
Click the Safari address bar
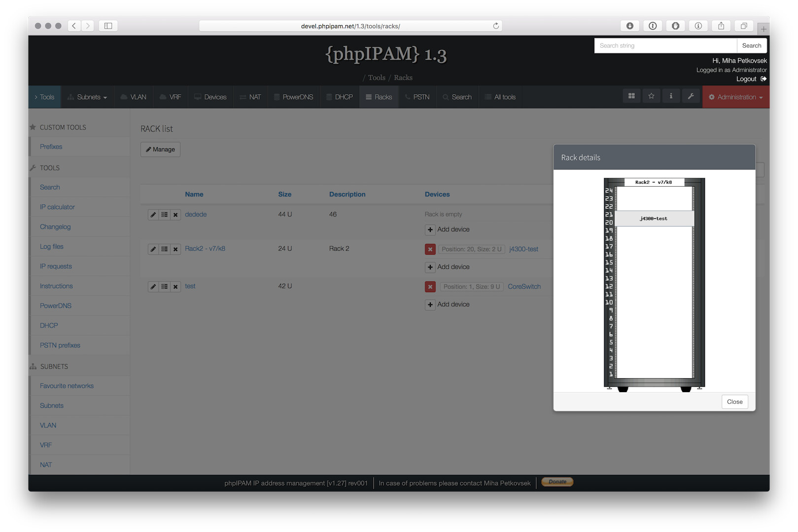(350, 26)
